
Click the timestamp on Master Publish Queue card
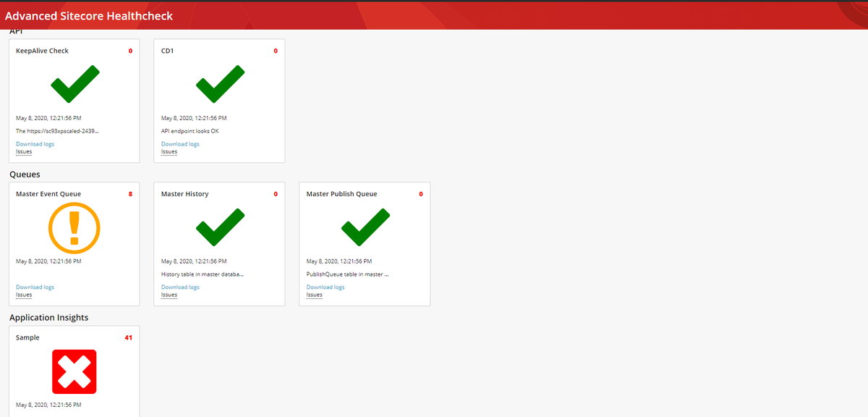point(339,261)
